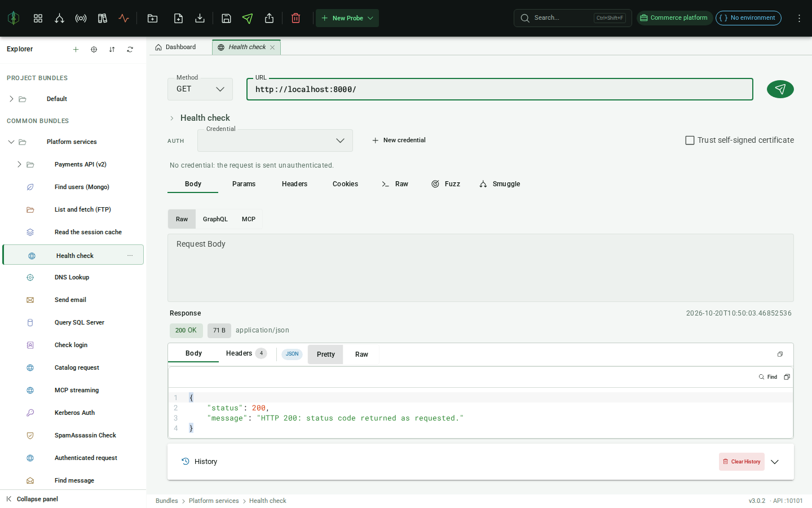Click the target icon in the Explorer header
812x508 pixels.
(x=94, y=50)
